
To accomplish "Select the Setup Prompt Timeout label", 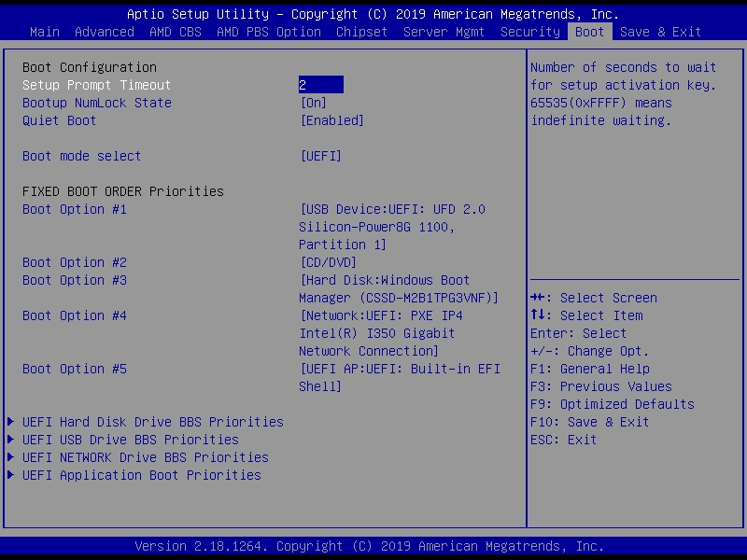I will click(x=96, y=85).
